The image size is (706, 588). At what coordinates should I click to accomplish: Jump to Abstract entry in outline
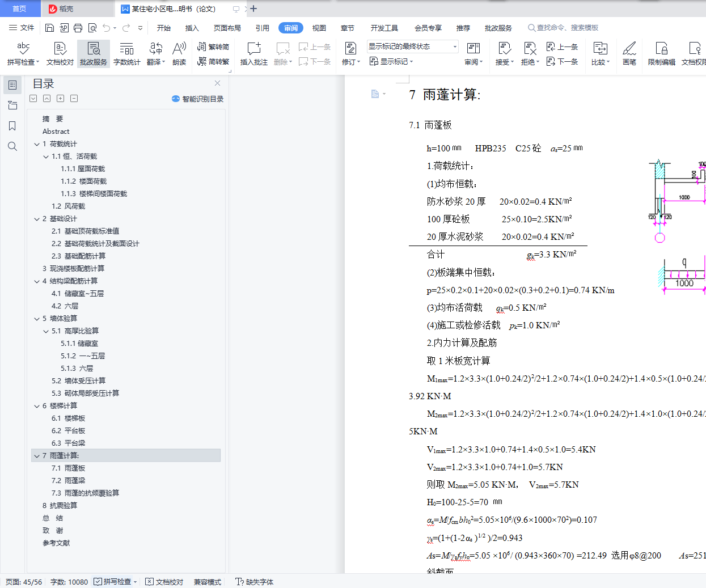56,132
